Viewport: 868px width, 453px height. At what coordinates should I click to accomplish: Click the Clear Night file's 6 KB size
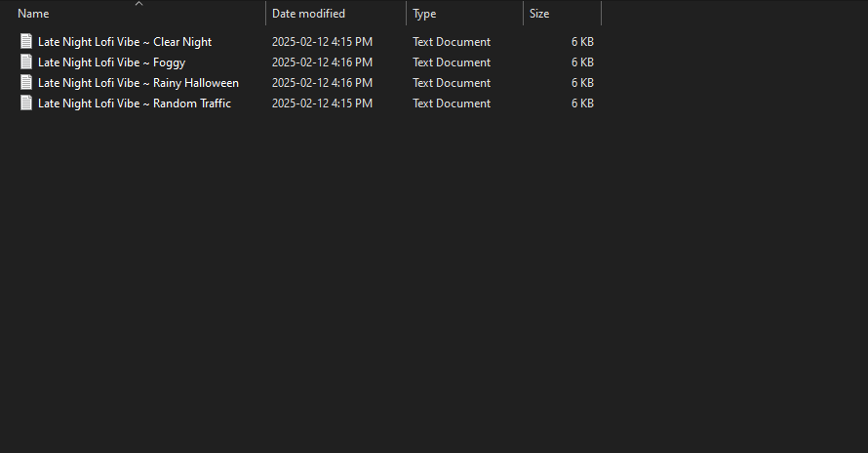tap(582, 42)
